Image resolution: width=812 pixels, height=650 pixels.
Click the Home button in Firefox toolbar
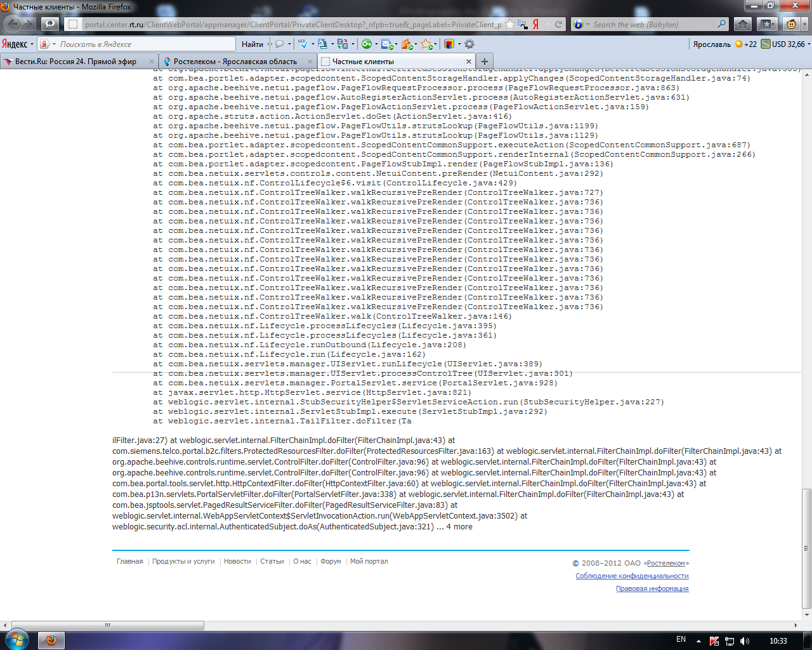742,24
